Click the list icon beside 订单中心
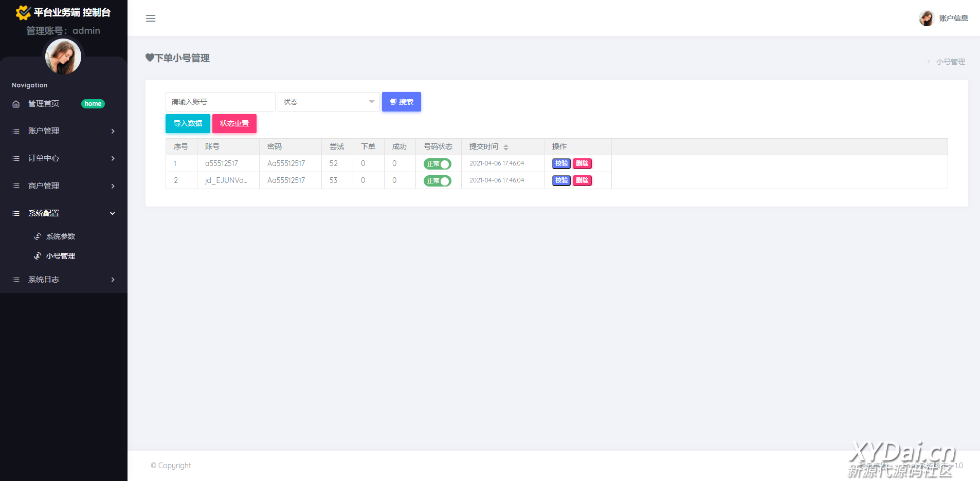This screenshot has height=481, width=980. [16, 158]
